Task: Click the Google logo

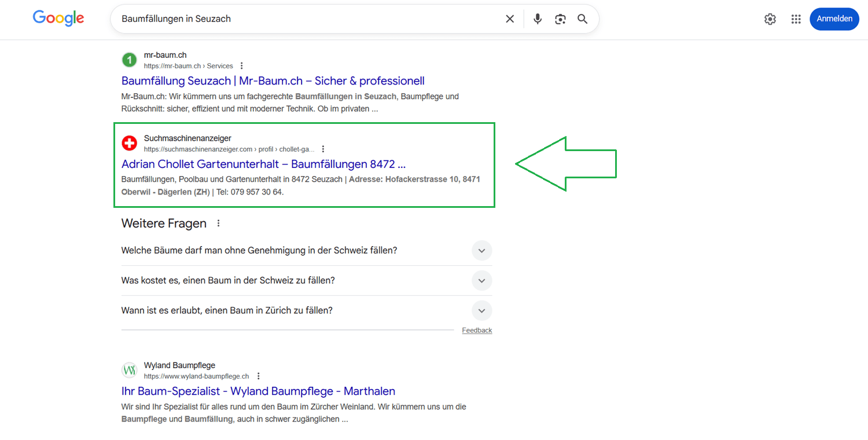Action: click(x=58, y=19)
